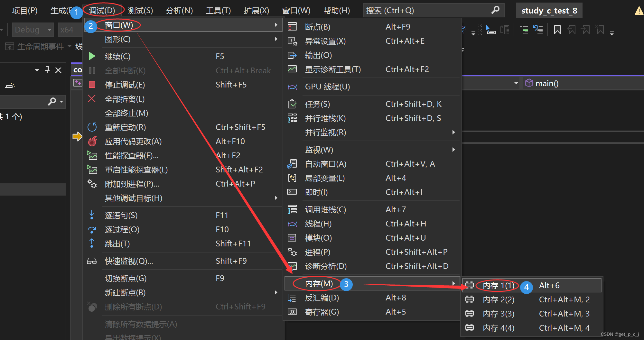Viewport: 644px width, 340px height.
Task: Click the Detach All (全部拆离) X icon
Action: (x=92, y=98)
